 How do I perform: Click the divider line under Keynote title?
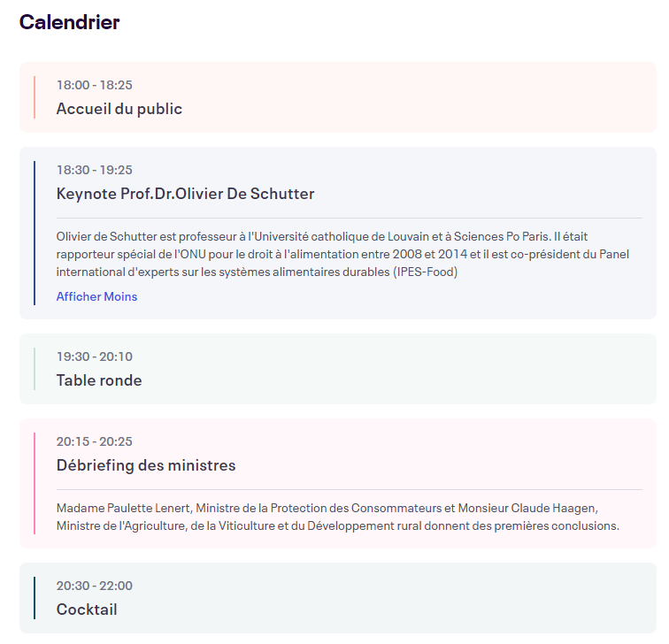pos(349,218)
